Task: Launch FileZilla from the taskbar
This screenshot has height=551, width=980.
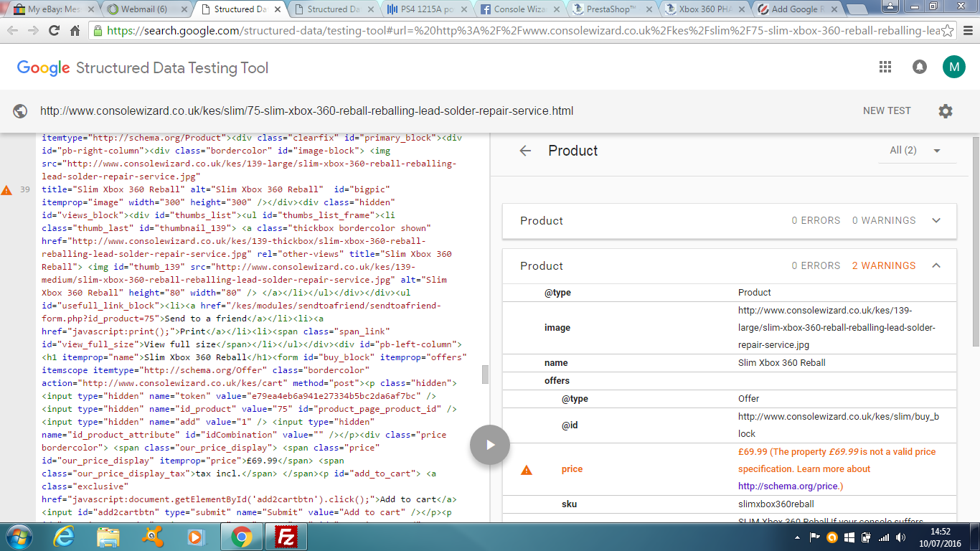Action: (286, 537)
